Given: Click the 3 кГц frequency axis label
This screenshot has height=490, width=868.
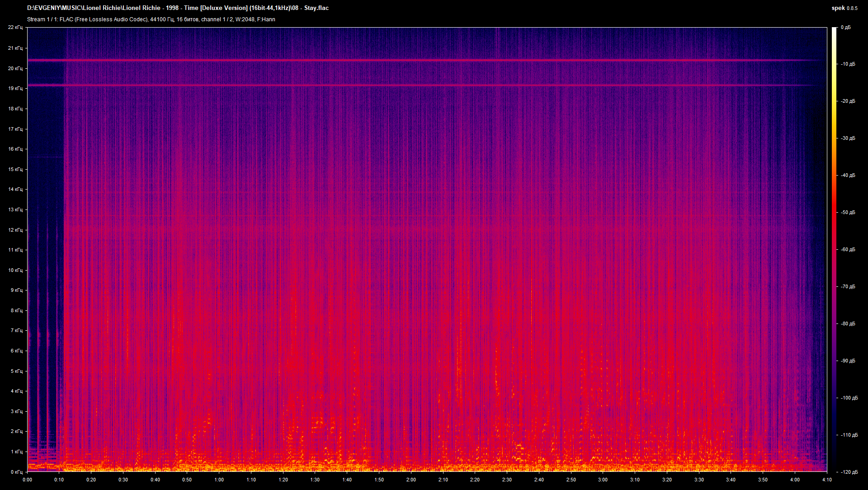Looking at the screenshot, I should coord(16,411).
